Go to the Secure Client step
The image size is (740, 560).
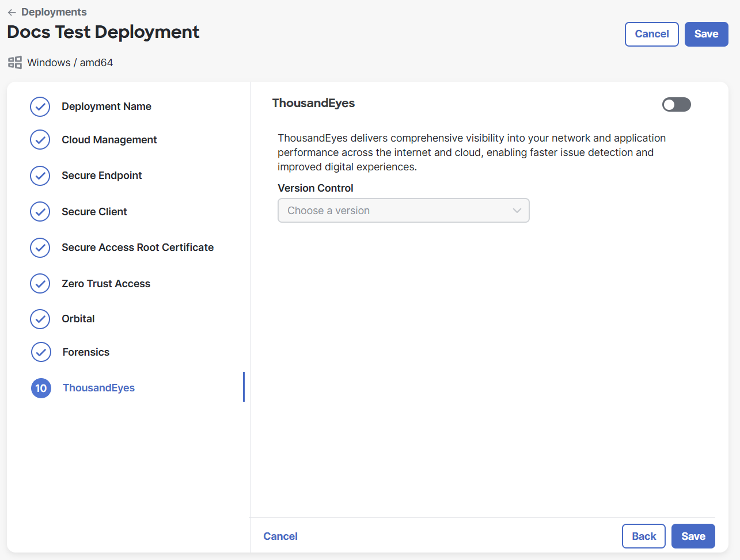[94, 212]
